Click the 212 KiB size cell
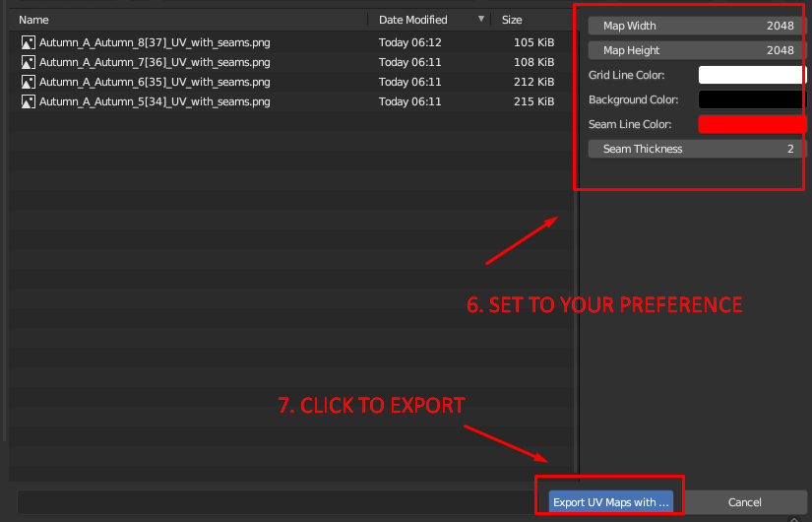This screenshot has width=812, height=522. point(533,82)
